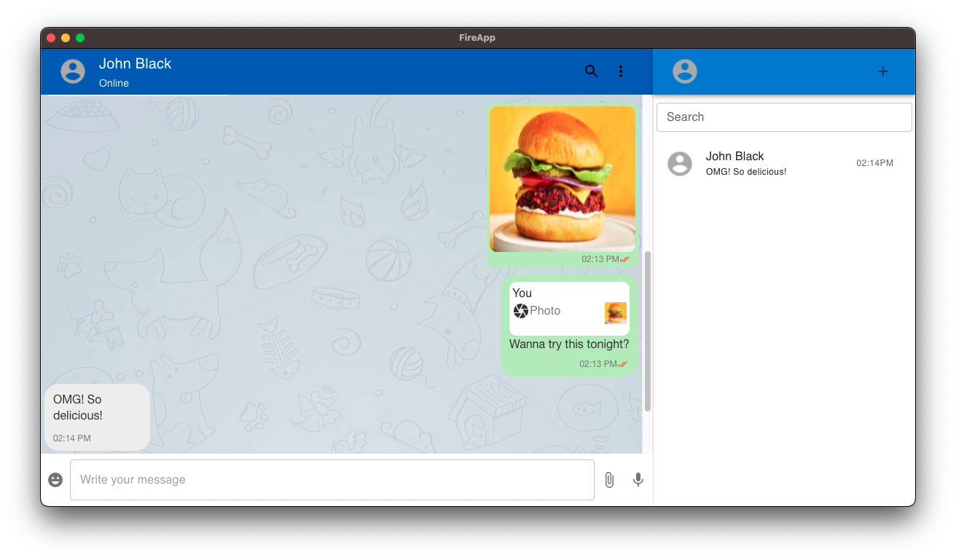Viewport: 956px width, 560px height.
Task: Click the Online status under John Black
Action: coord(114,83)
